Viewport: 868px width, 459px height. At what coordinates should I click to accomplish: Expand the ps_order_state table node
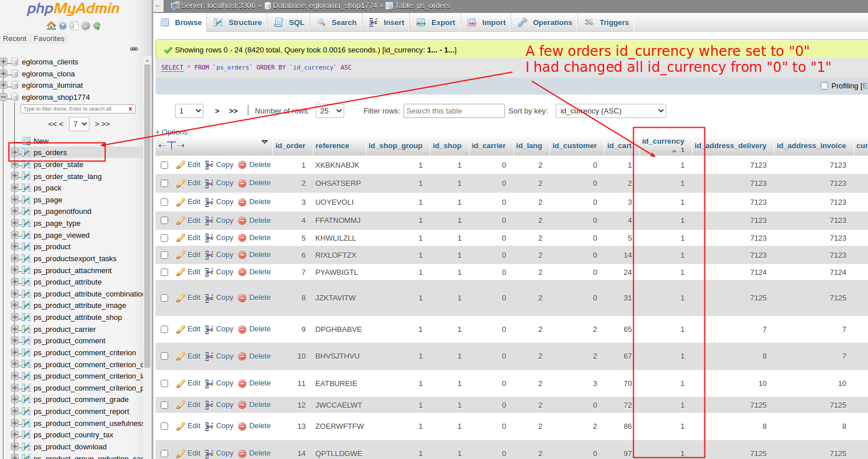tap(15, 165)
